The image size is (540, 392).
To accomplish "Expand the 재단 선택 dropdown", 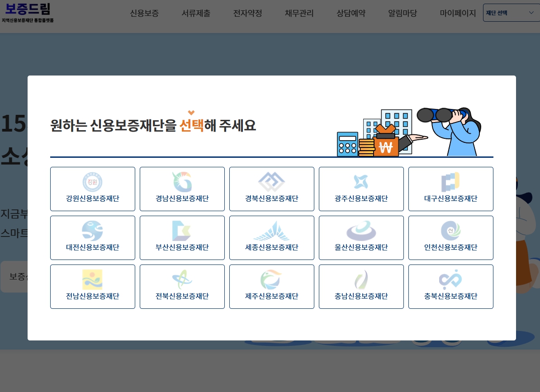I will pos(511,13).
